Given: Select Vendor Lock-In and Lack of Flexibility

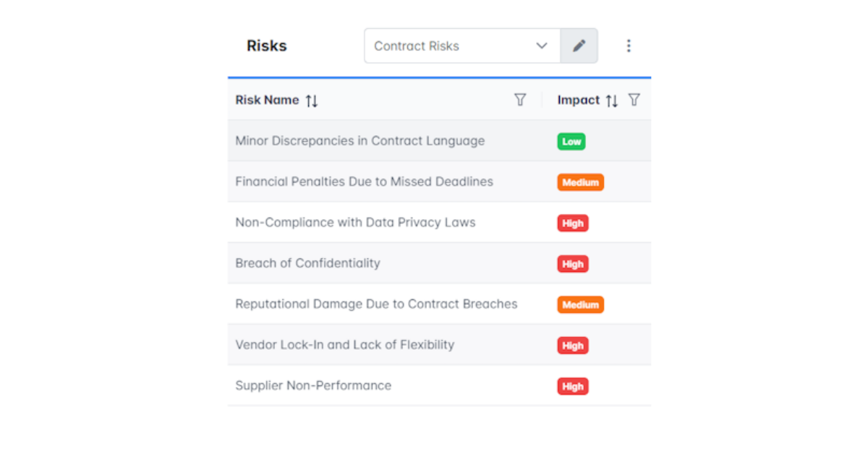Looking at the screenshot, I should pyautogui.click(x=439, y=345).
